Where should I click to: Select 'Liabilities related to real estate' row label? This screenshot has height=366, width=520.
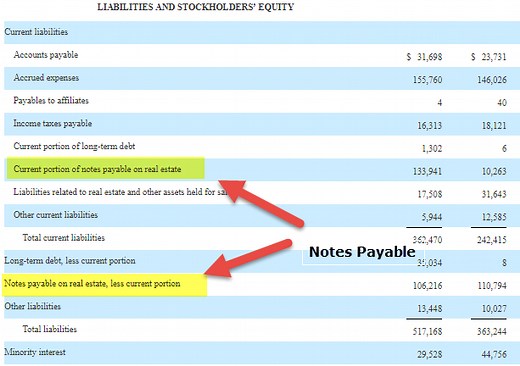120,192
